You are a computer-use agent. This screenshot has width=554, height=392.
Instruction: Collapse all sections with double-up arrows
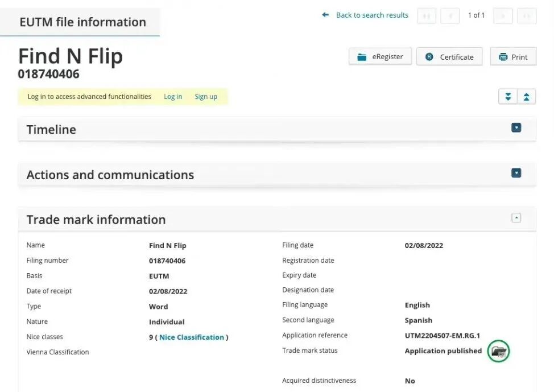(x=527, y=97)
